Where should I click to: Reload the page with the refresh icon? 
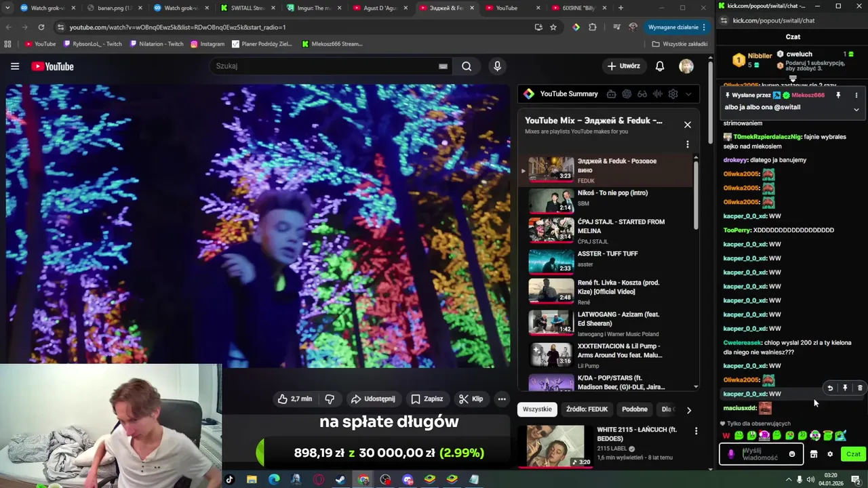[41, 27]
